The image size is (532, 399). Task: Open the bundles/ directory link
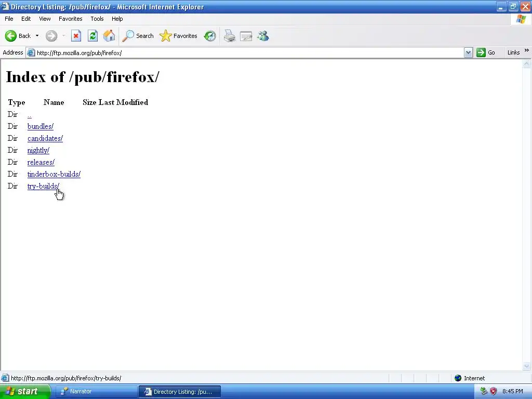[x=41, y=126]
